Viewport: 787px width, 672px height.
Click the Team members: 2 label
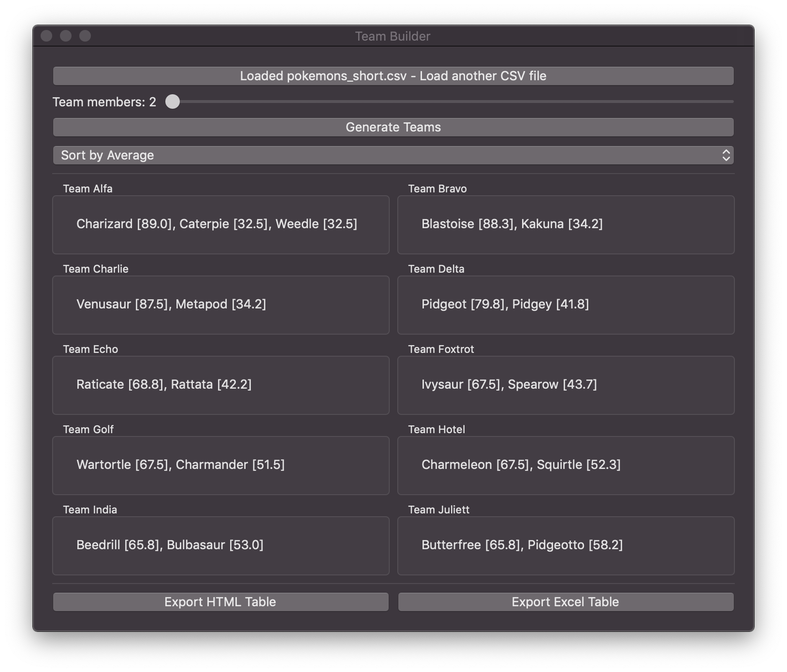[x=104, y=102]
